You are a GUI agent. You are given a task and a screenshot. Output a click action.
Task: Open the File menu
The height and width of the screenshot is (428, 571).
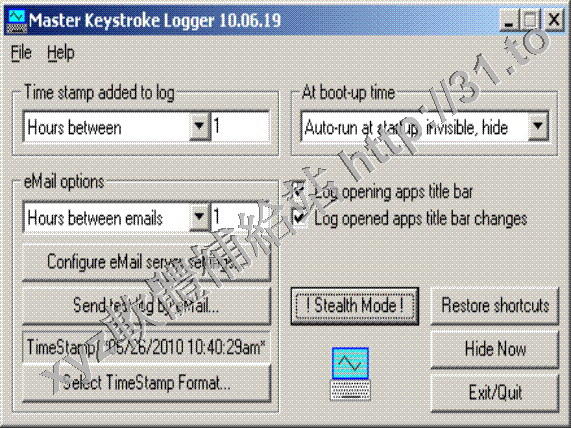pyautogui.click(x=21, y=53)
